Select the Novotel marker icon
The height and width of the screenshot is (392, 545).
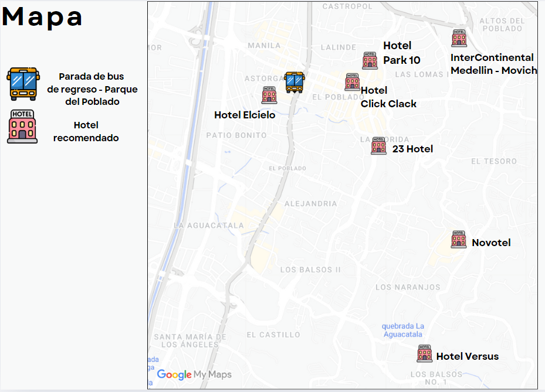point(458,240)
